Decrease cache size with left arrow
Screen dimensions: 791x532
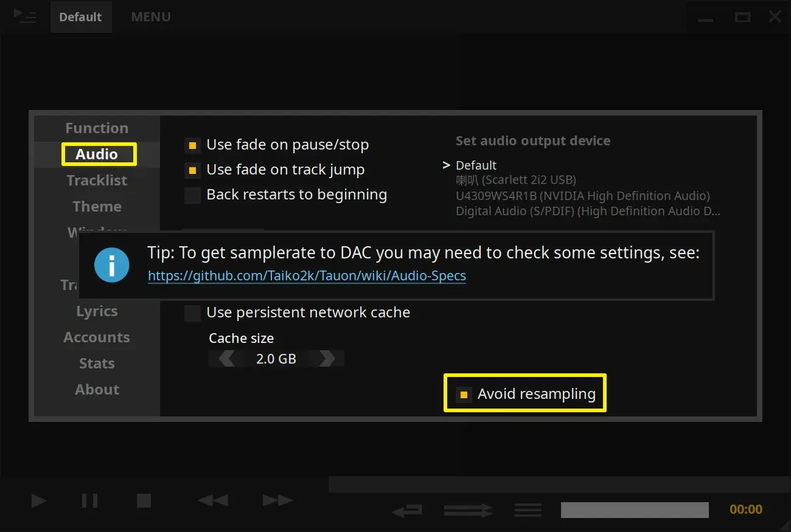[227, 359]
